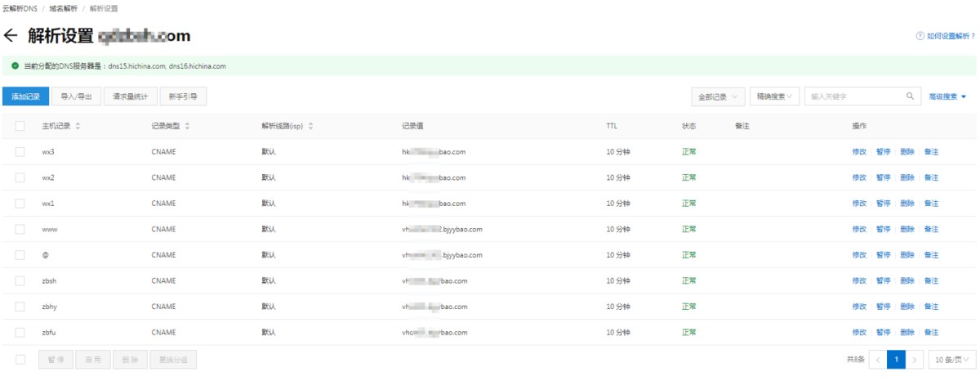Sort by 记录类型 column arrows
The width and height of the screenshot is (980, 390).
(x=187, y=126)
